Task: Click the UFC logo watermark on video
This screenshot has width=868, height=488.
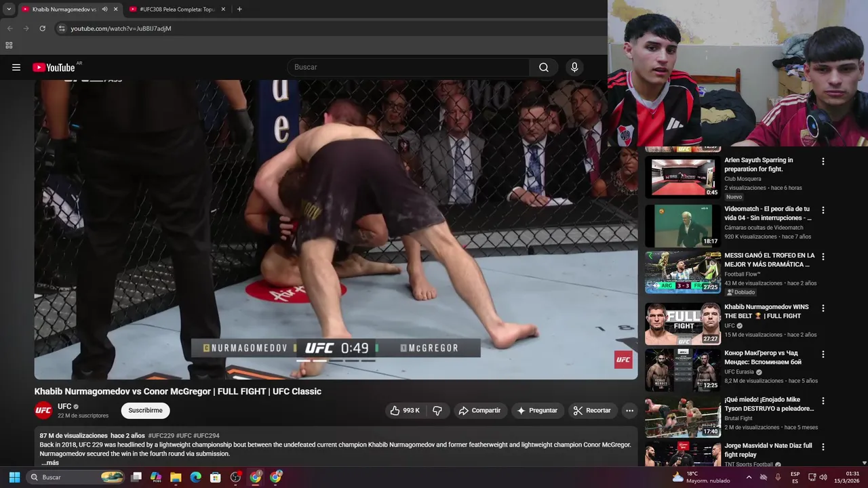Action: [x=623, y=360]
